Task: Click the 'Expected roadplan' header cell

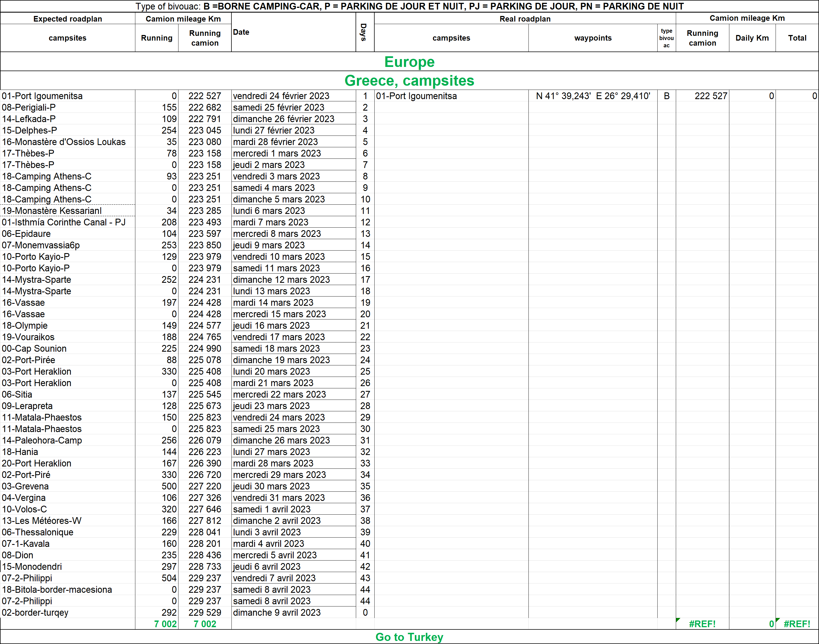Action: tap(68, 19)
